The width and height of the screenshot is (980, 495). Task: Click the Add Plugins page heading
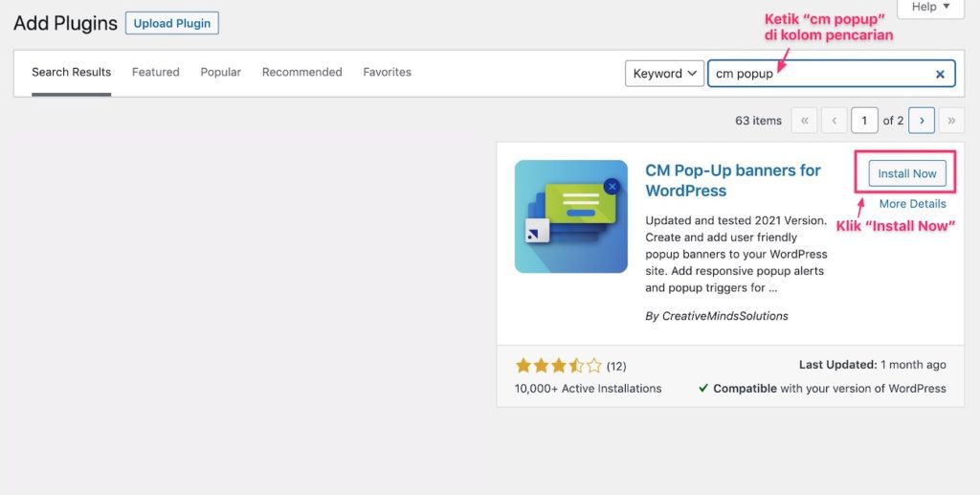[x=66, y=23]
